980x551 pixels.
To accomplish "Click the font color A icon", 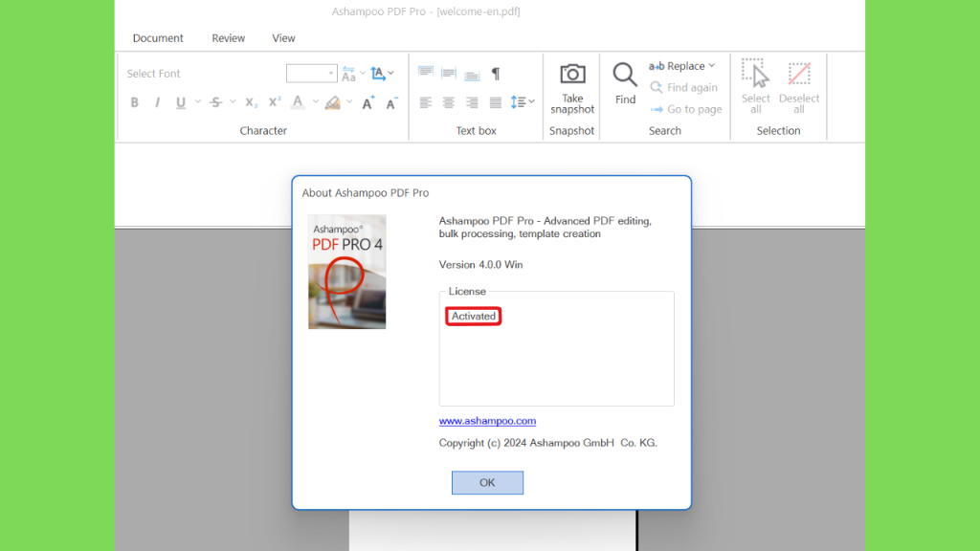I will pos(299,102).
